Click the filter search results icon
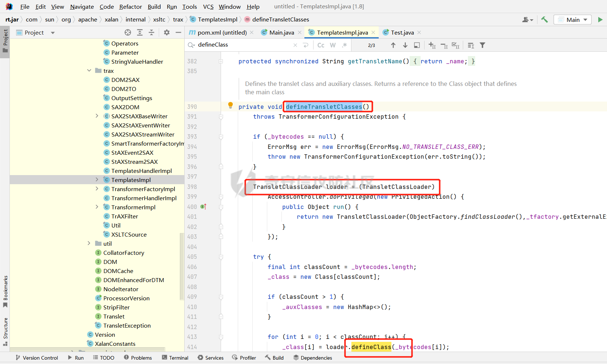 coord(482,45)
